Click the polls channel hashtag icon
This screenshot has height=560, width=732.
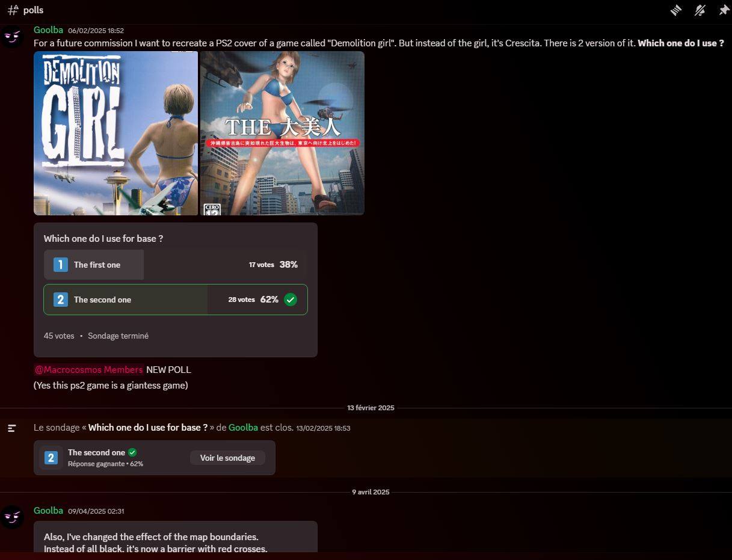point(13,10)
